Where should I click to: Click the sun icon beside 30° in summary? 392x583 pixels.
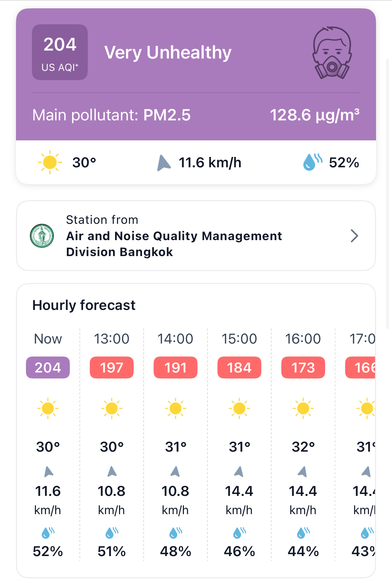click(50, 162)
